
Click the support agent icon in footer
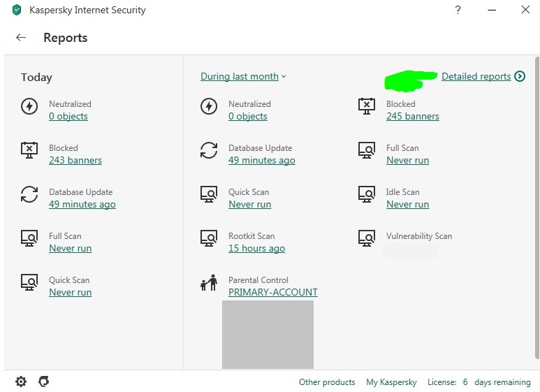pyautogui.click(x=44, y=382)
